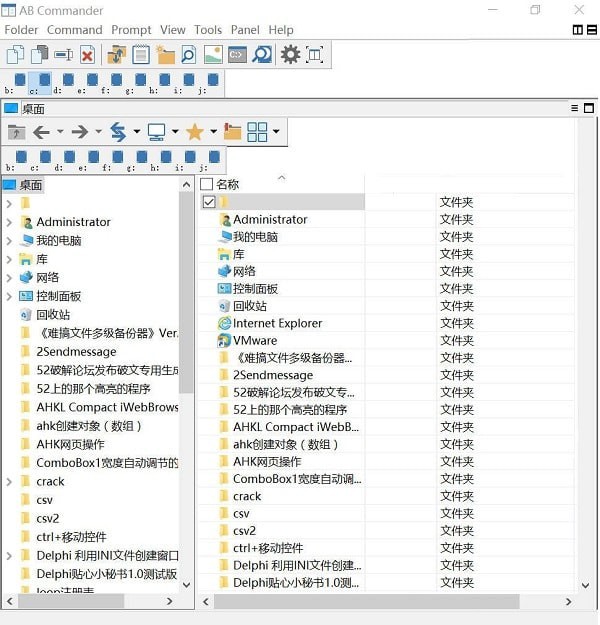Open the command prompt toolbar icon

click(x=237, y=55)
